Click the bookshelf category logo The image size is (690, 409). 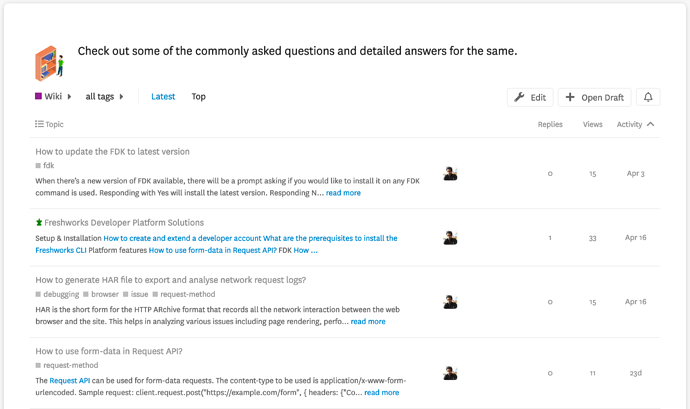pyautogui.click(x=49, y=63)
